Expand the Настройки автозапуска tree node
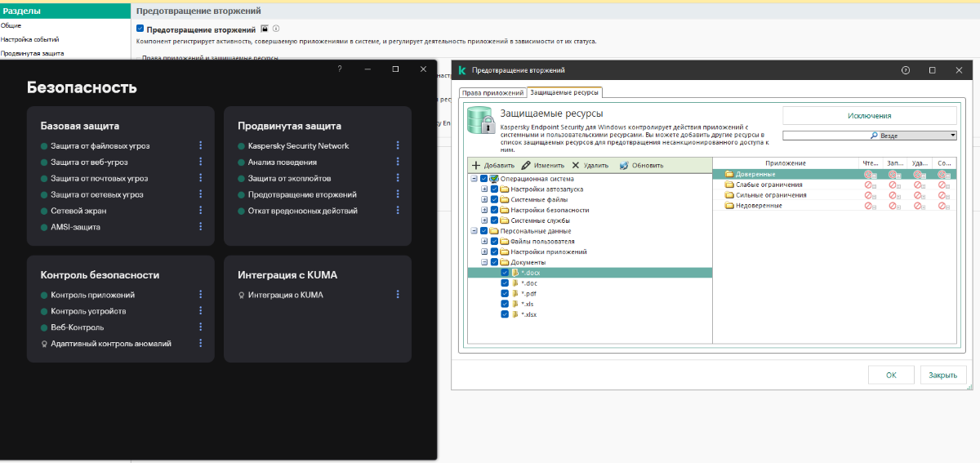Image resolution: width=980 pixels, height=463 pixels. pos(484,189)
